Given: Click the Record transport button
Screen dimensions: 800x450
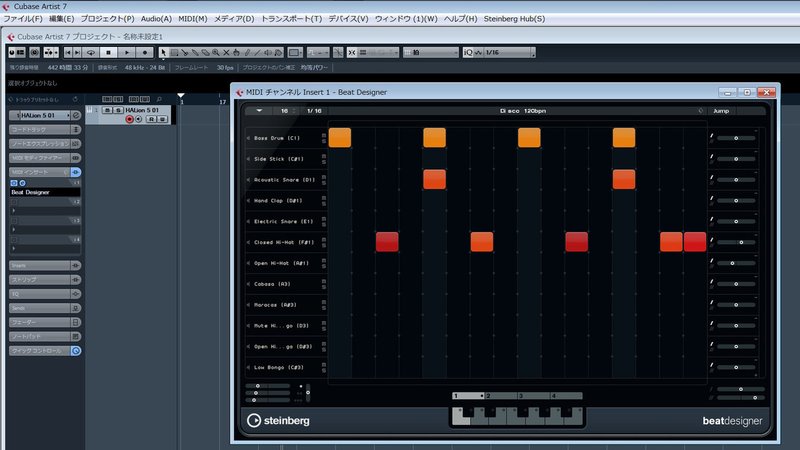Looking at the screenshot, I should [x=145, y=53].
